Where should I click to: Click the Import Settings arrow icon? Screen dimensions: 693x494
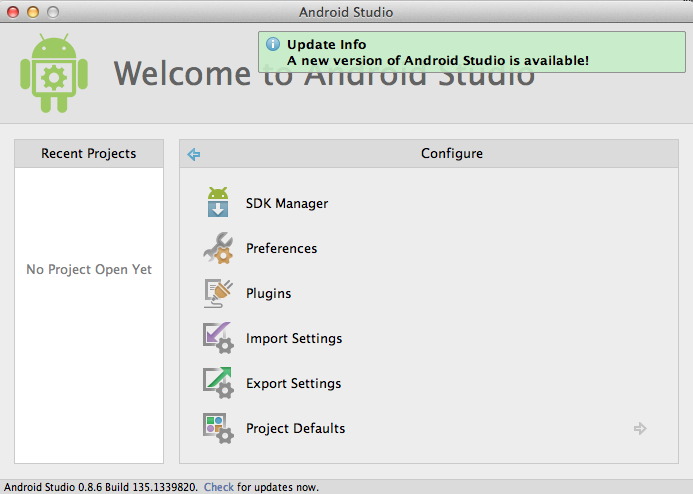tap(218, 338)
